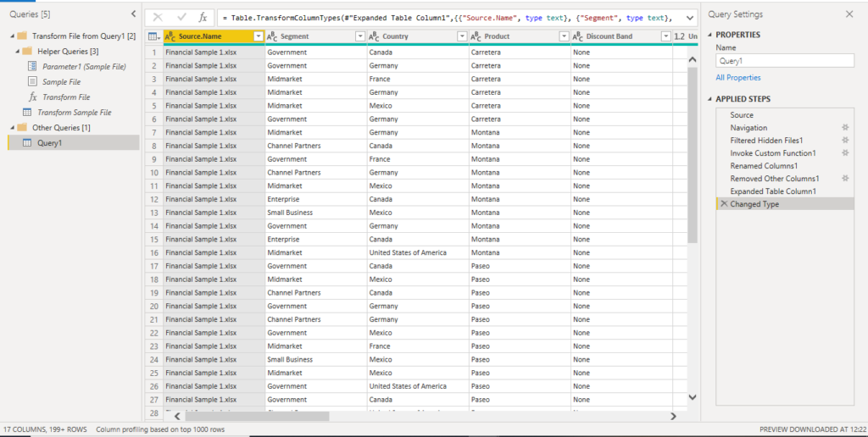Collapse the Queries pane with the chevron
Image resolution: width=868 pixels, height=437 pixels.
pos(133,14)
